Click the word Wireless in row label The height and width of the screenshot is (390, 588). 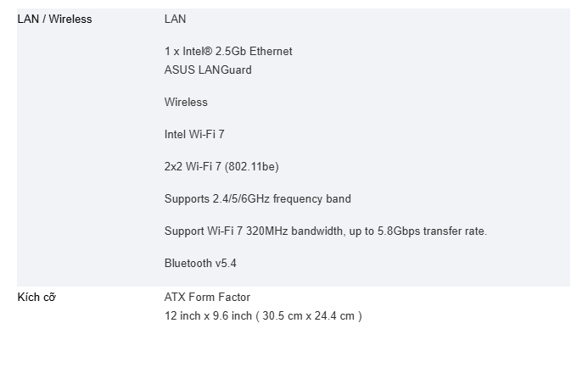[x=70, y=19]
